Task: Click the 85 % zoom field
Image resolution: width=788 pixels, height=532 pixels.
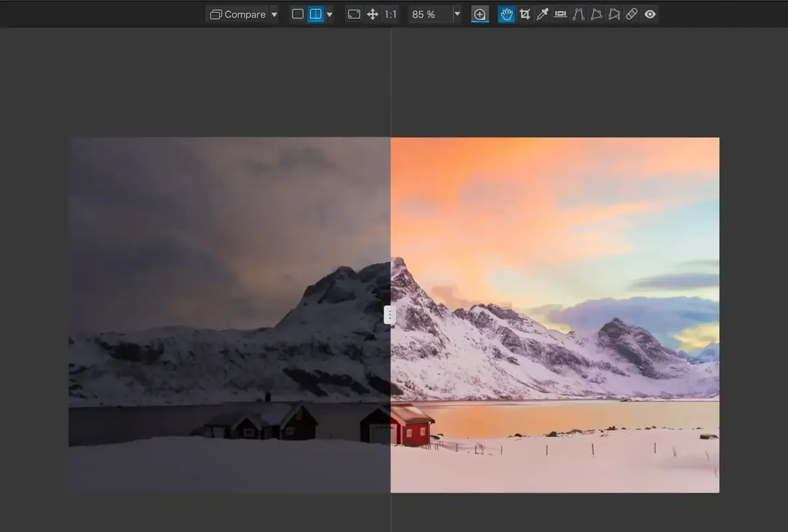Action: 430,14
